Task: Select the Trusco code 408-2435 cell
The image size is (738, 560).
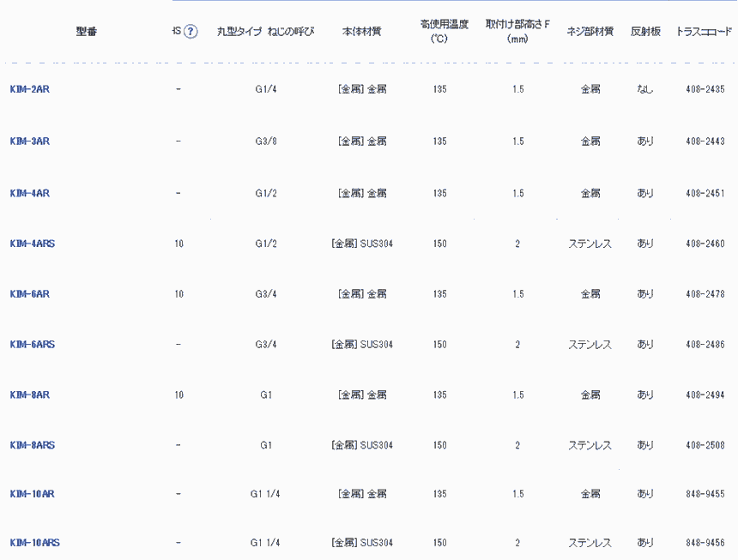Action: (x=705, y=89)
